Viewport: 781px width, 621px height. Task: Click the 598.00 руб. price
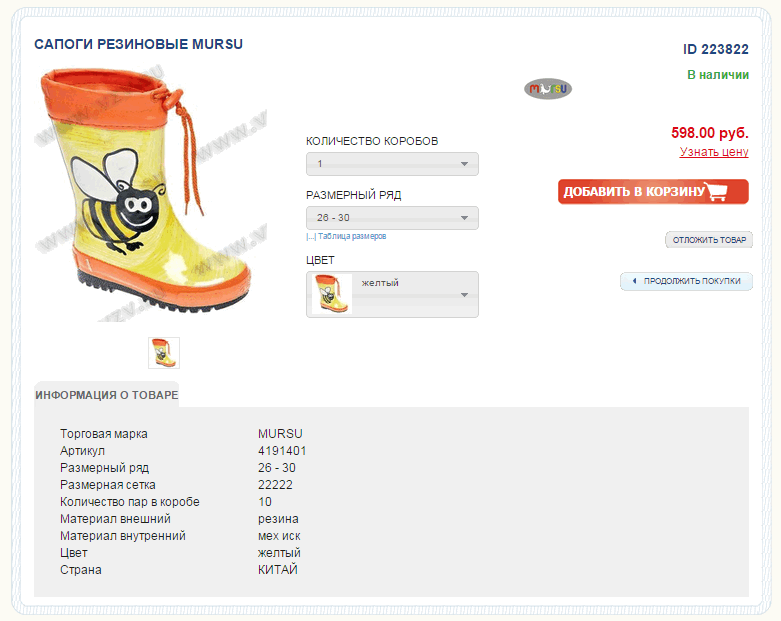710,132
